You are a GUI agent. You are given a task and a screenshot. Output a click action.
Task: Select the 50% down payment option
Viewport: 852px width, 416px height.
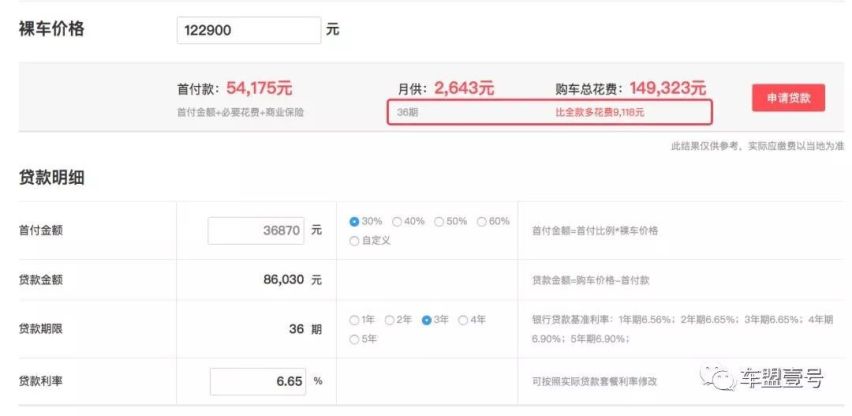[439, 222]
